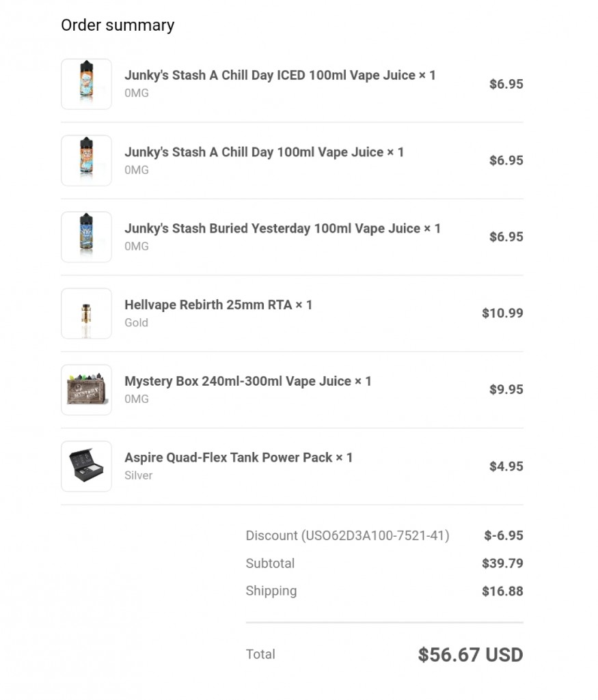Click the $56.67 USD total amount
This screenshot has width=598, height=700.
click(x=471, y=655)
